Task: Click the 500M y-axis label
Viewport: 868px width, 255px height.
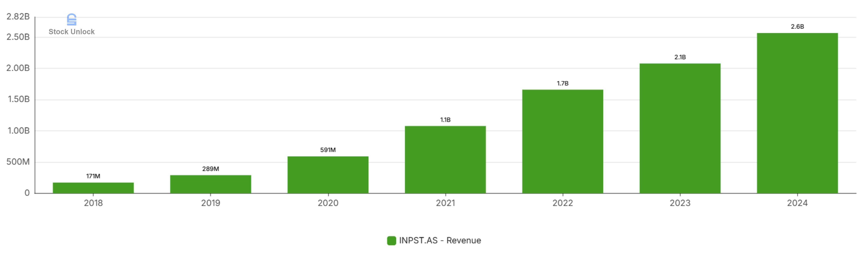Action: click(18, 162)
